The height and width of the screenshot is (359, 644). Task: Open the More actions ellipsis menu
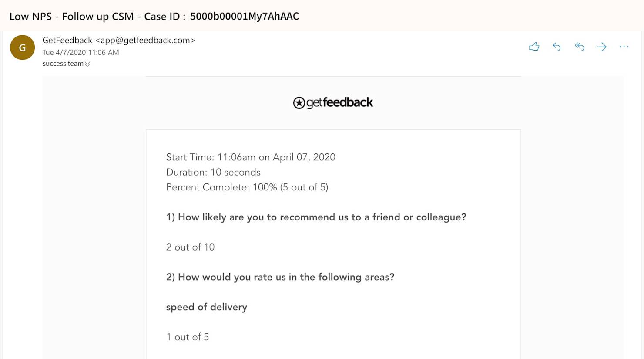[624, 47]
